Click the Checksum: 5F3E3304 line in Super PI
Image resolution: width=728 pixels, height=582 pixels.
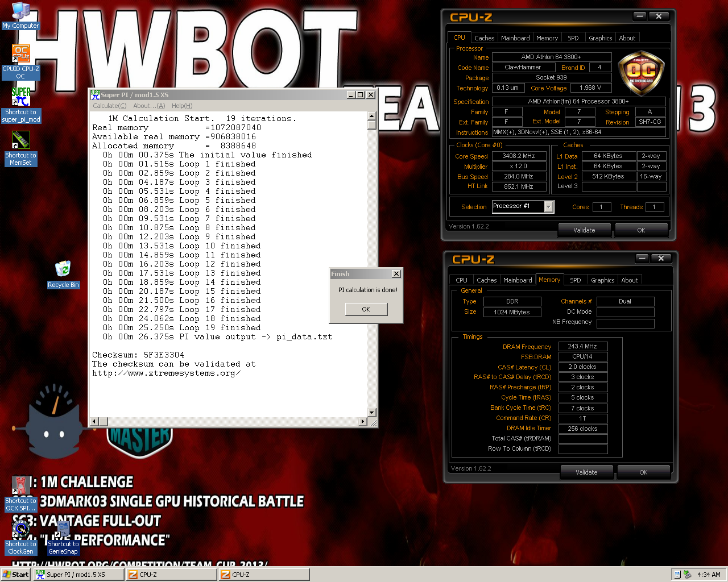coord(138,355)
